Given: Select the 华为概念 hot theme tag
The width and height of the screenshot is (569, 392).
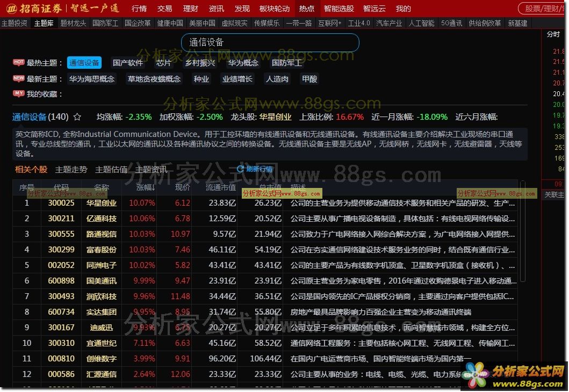Looking at the screenshot, I should point(243,63).
